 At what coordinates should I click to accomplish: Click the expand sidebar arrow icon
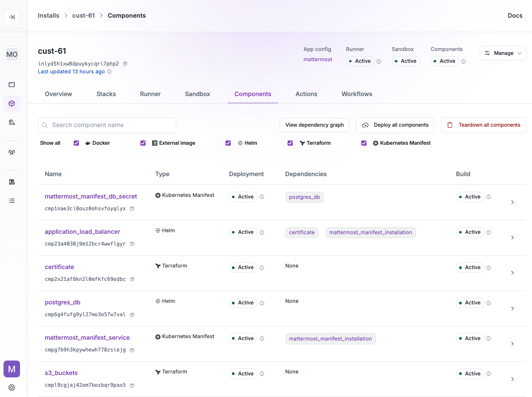[x=12, y=17]
